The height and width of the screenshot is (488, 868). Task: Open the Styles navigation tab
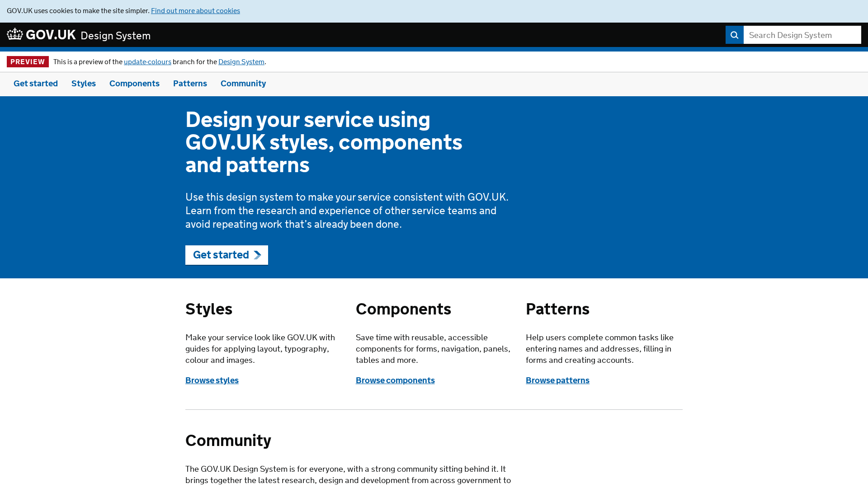click(84, 84)
